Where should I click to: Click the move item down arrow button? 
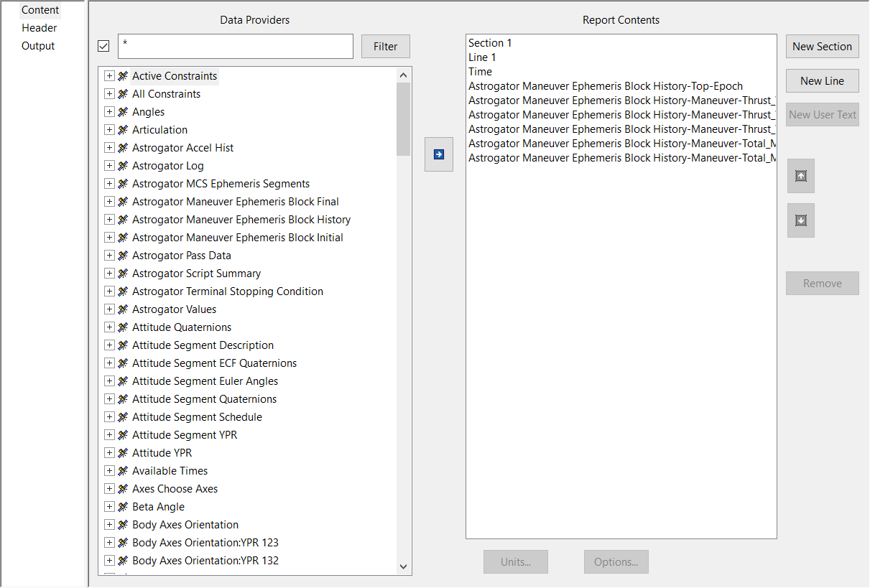[801, 220]
